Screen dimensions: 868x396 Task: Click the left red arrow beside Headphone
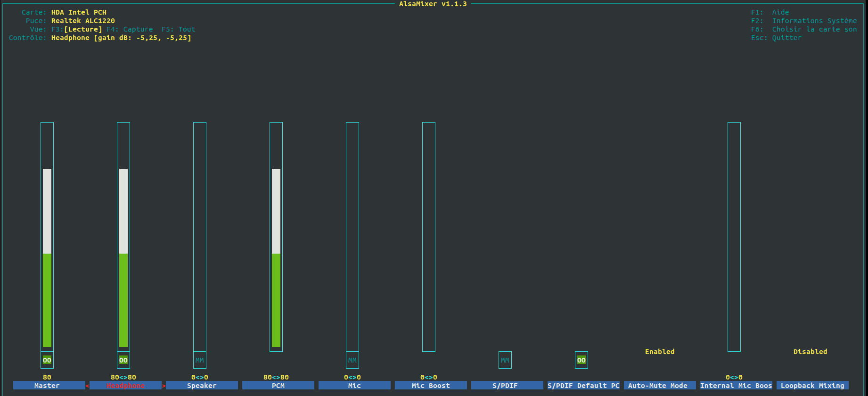tap(88, 386)
